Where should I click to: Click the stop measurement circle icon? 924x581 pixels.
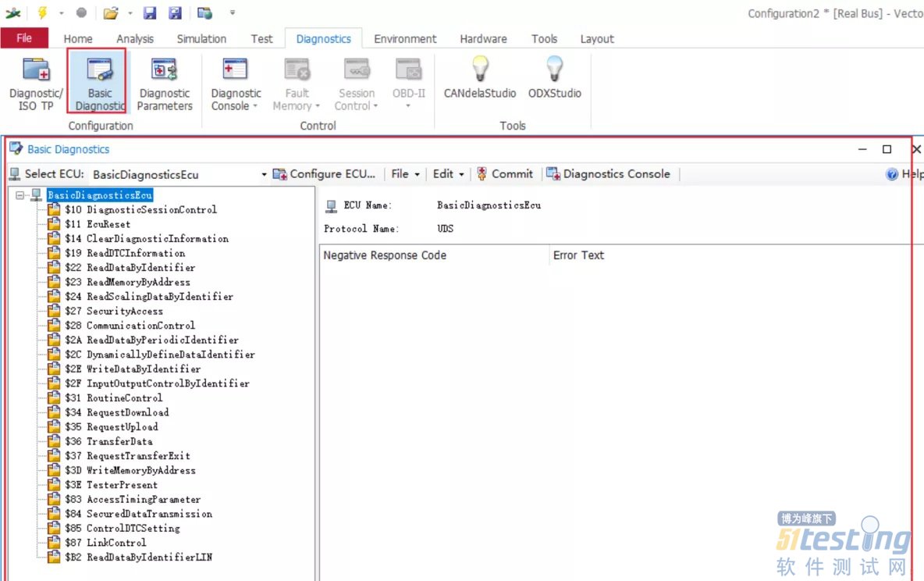[x=81, y=12]
